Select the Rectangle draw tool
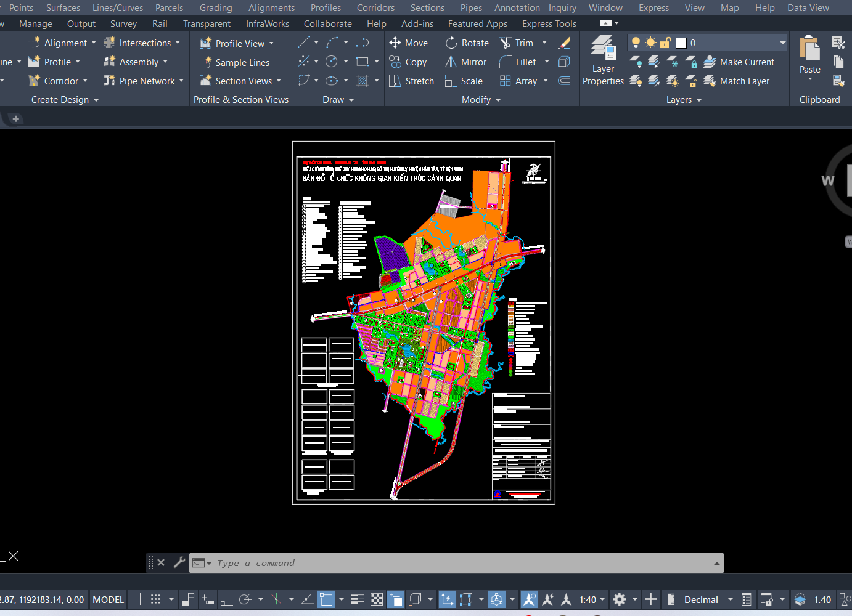 (x=363, y=62)
